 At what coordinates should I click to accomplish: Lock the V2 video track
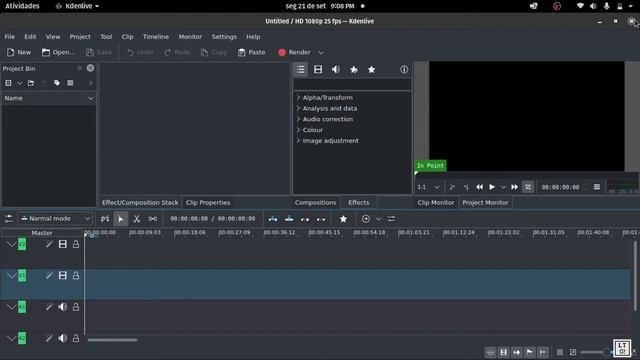(x=76, y=244)
